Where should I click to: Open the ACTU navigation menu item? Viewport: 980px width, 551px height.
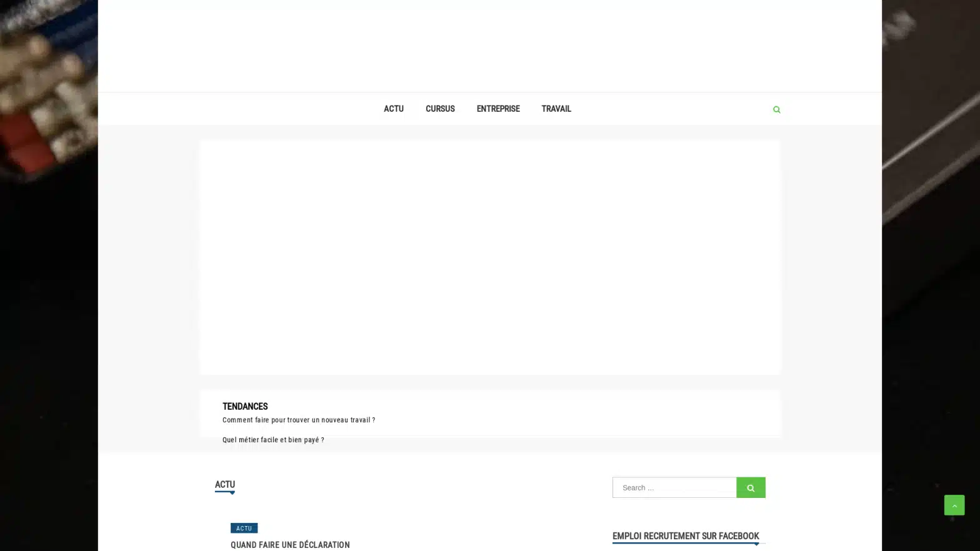coord(393,109)
